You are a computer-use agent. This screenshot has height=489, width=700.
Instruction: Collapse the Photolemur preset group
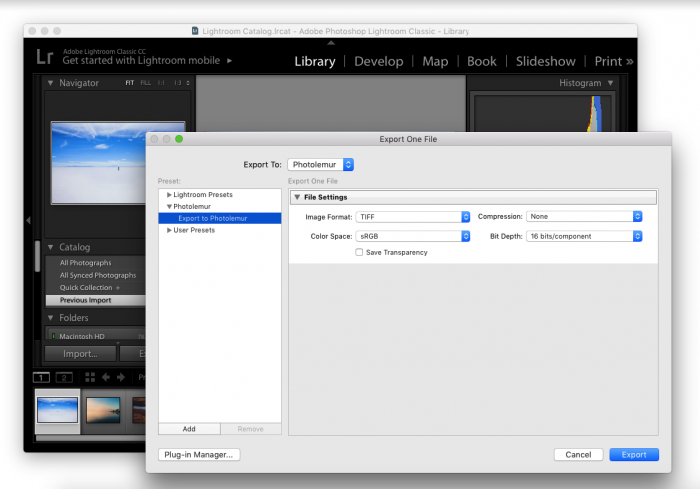coord(169,206)
